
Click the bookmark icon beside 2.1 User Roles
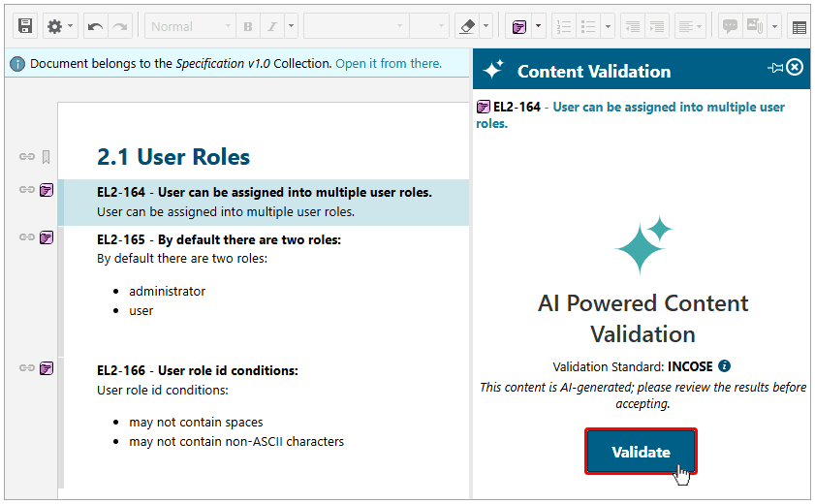pyautogui.click(x=46, y=157)
